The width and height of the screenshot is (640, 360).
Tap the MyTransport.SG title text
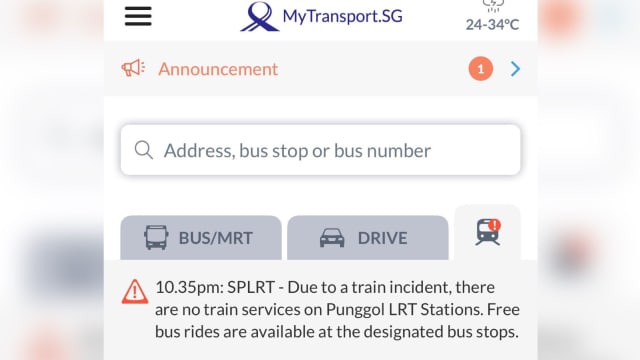point(342,16)
